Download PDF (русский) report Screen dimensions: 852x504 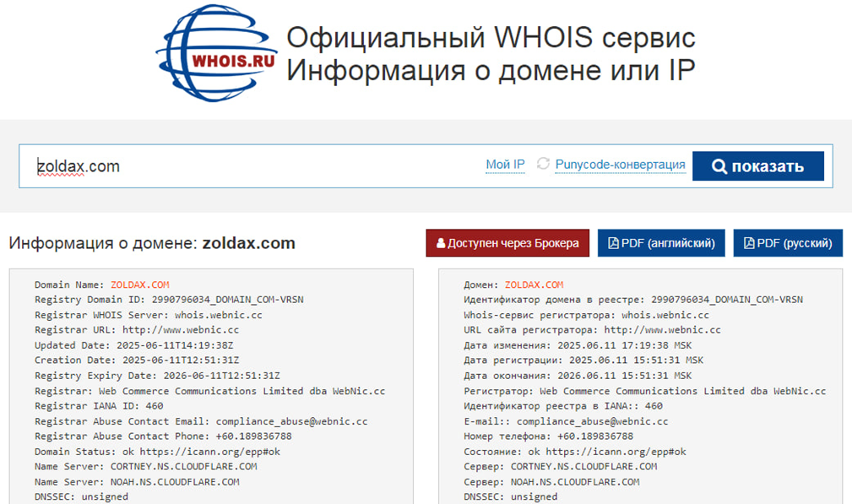click(x=788, y=243)
